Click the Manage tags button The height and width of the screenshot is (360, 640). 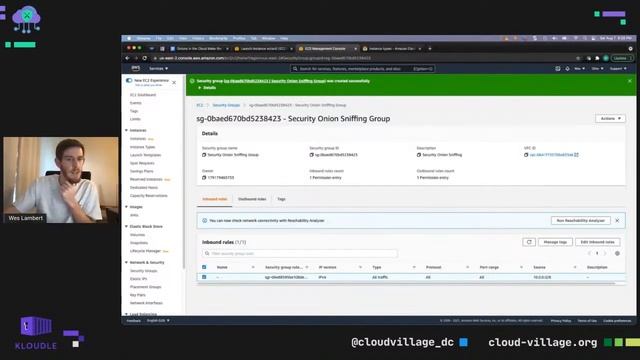point(555,242)
